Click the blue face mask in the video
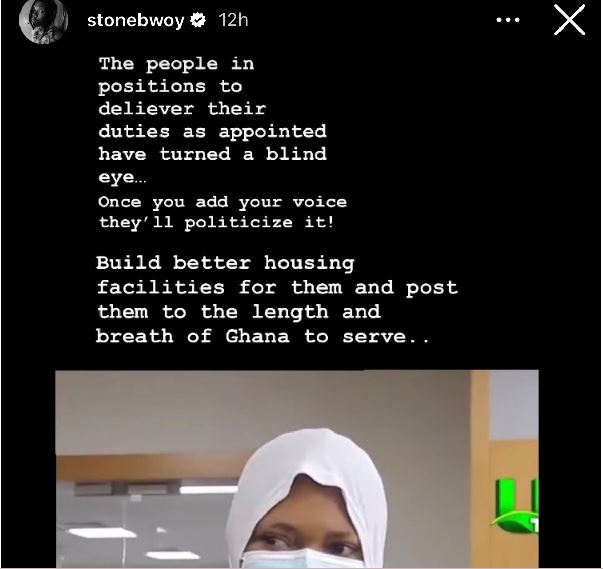603x569 pixels. 302,559
